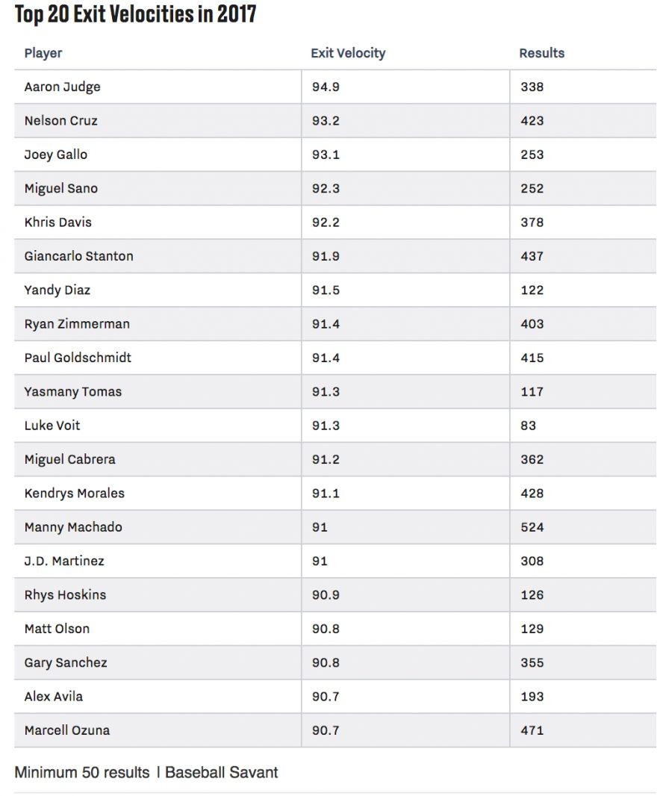Image resolution: width=672 pixels, height=796 pixels.
Task: Select the Paul Goldschmidt player cell
Action: click(78, 358)
